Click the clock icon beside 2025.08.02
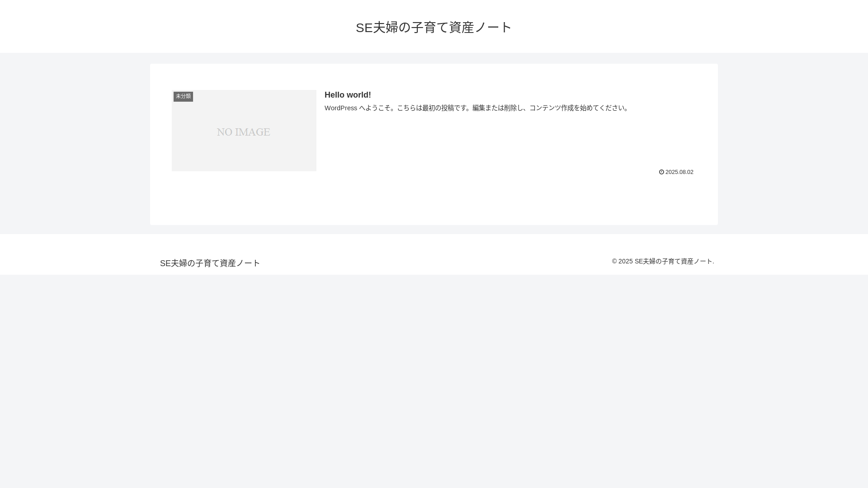868x488 pixels. (661, 172)
